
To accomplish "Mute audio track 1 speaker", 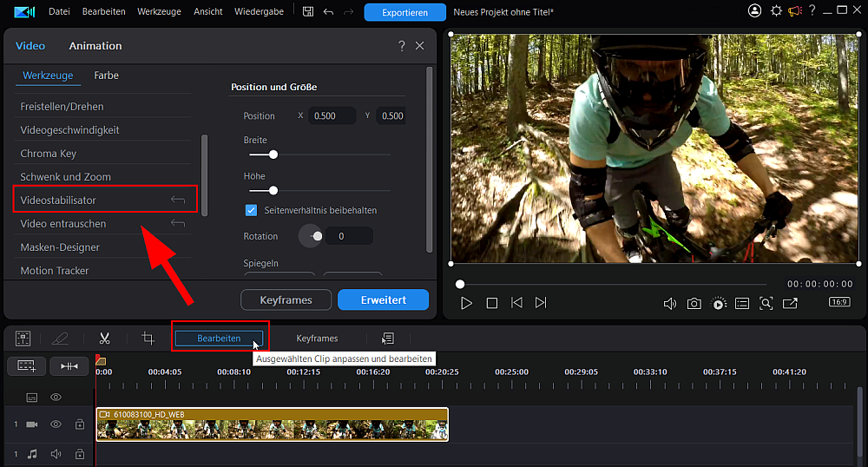I will coord(56,454).
